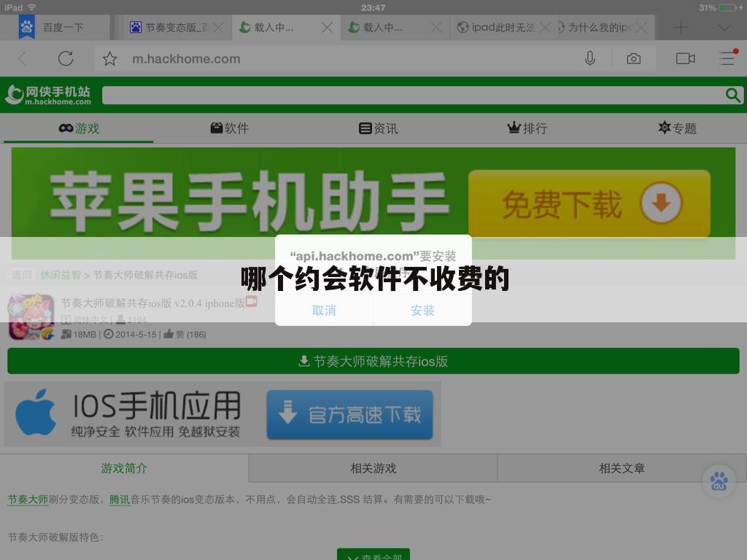The width and height of the screenshot is (747, 560).
Task: Select the 游戏简介 tab
Action: [124, 468]
